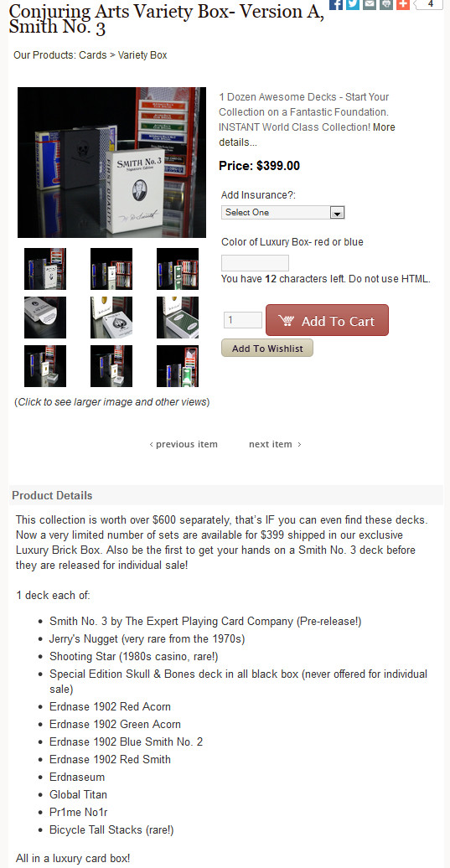Add the item to Wishlist

(x=267, y=349)
